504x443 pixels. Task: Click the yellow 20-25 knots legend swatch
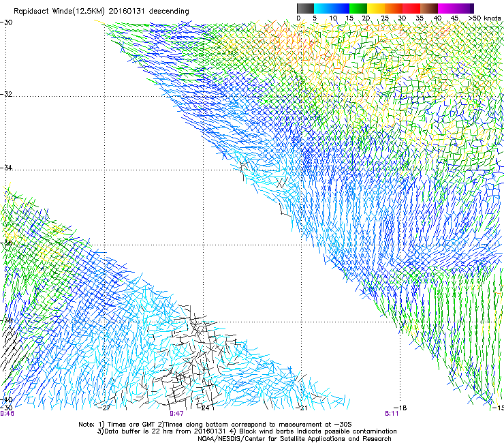click(376, 8)
